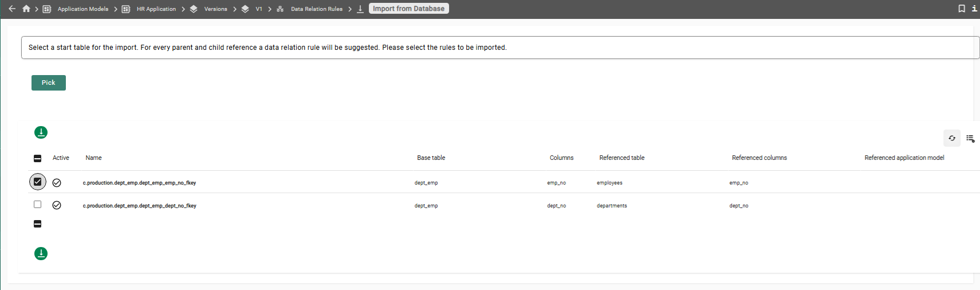The width and height of the screenshot is (980, 290).
Task: Open Data Relation Rules breadcrumb
Action: pos(317,9)
